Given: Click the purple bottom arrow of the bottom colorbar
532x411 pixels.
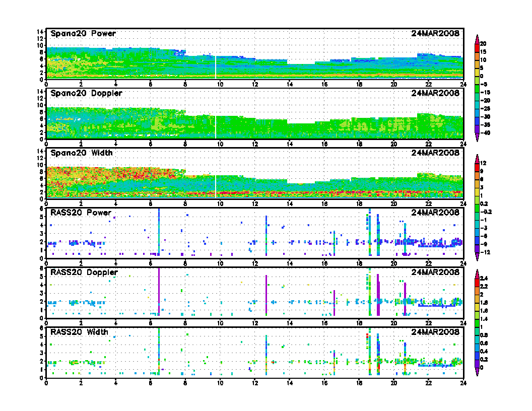Looking at the screenshot, I should [477, 372].
